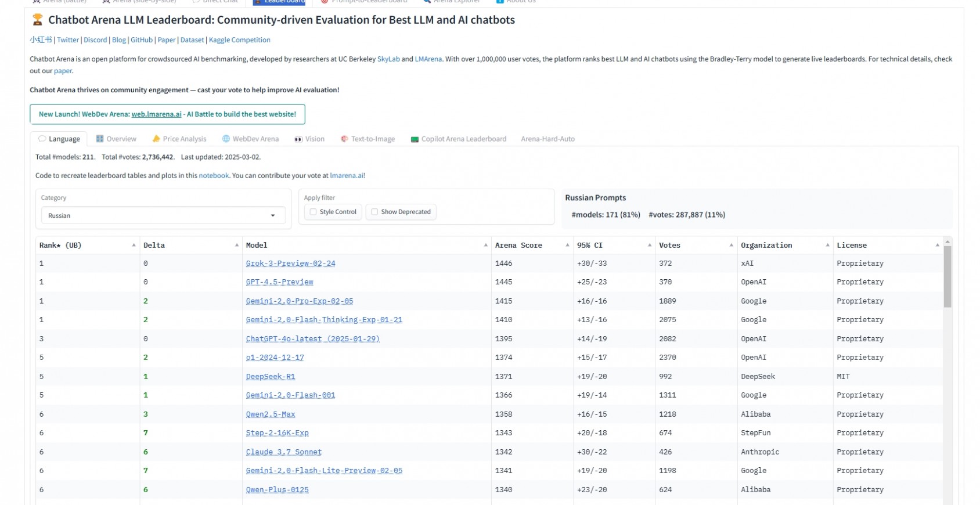Click the palette icon on Text-to-Image tab
The image size is (980, 505).
point(344,139)
